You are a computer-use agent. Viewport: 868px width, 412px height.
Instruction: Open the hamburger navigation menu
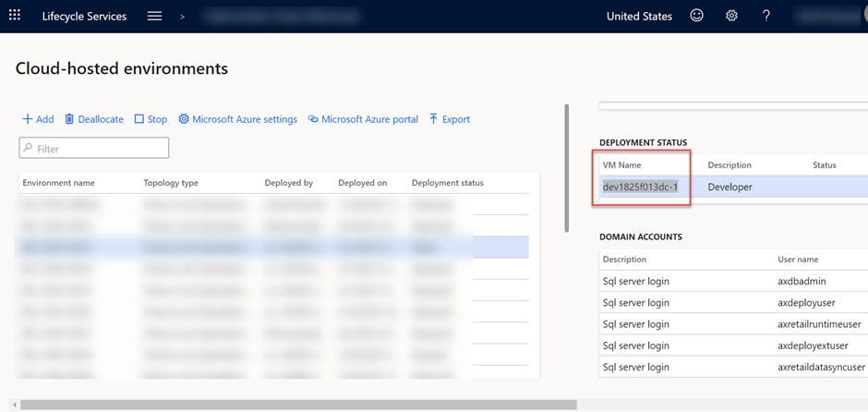(x=154, y=16)
